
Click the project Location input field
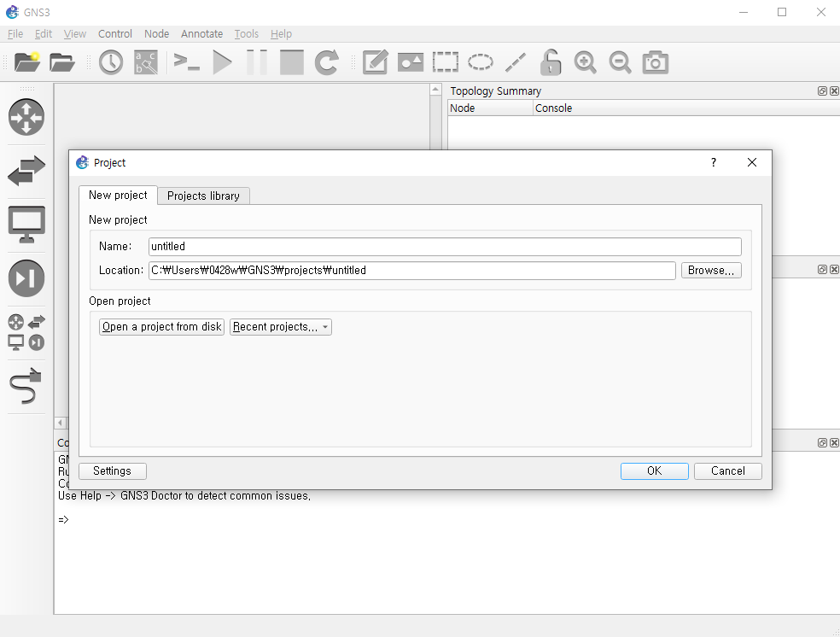click(411, 271)
